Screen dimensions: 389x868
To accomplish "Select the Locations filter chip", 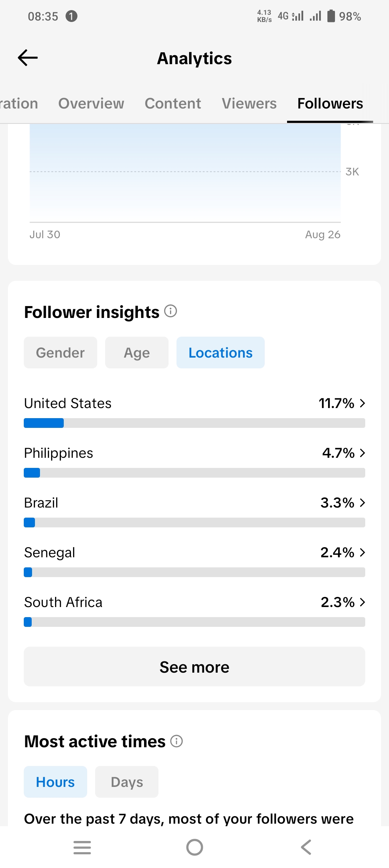I will coord(220,353).
